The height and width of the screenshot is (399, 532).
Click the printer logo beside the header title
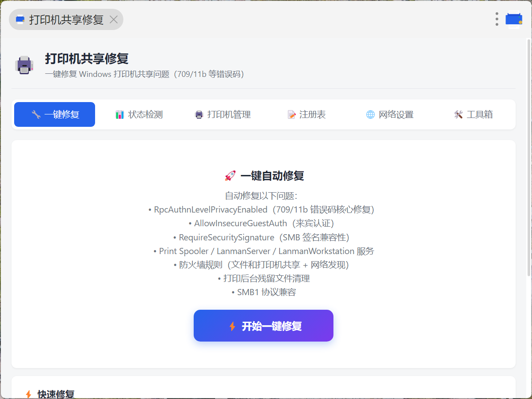[24, 65]
